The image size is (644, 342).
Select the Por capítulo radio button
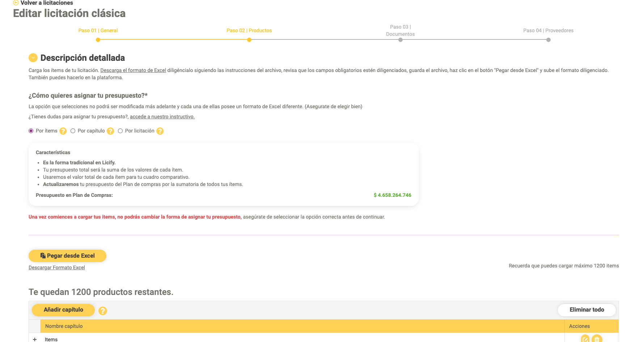point(73,131)
